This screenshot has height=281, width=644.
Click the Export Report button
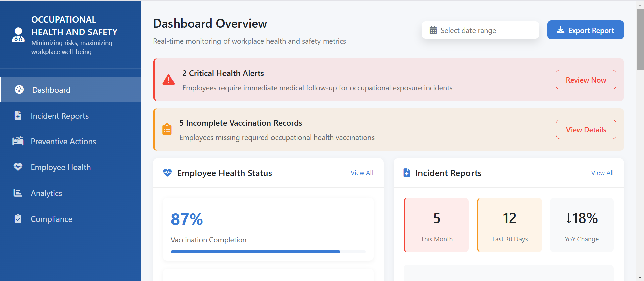(x=585, y=30)
